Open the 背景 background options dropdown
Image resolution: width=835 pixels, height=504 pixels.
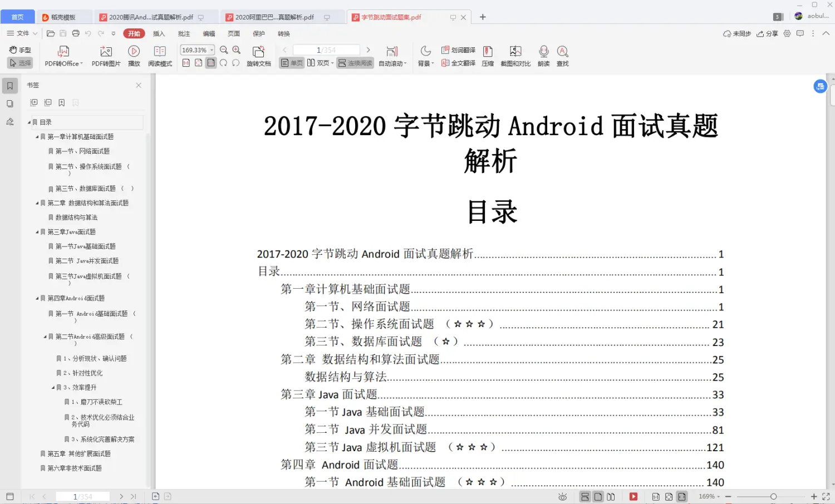click(425, 55)
